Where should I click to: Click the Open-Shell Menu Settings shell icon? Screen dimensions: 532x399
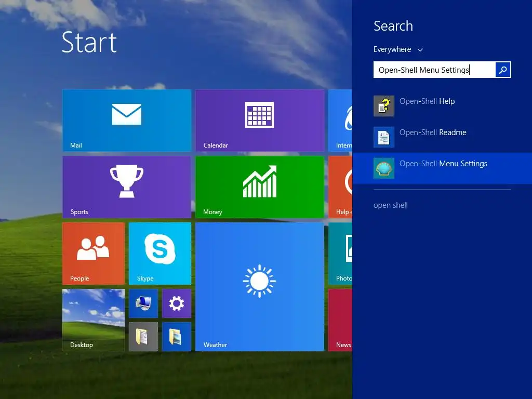(384, 168)
